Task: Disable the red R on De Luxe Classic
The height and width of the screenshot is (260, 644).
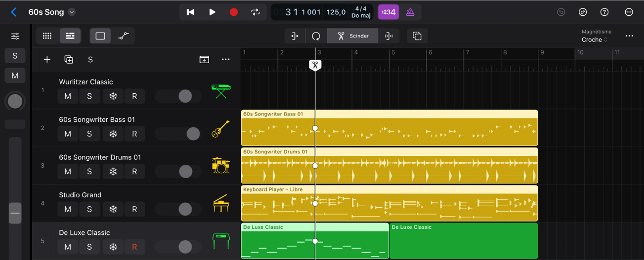Action: 134,247
